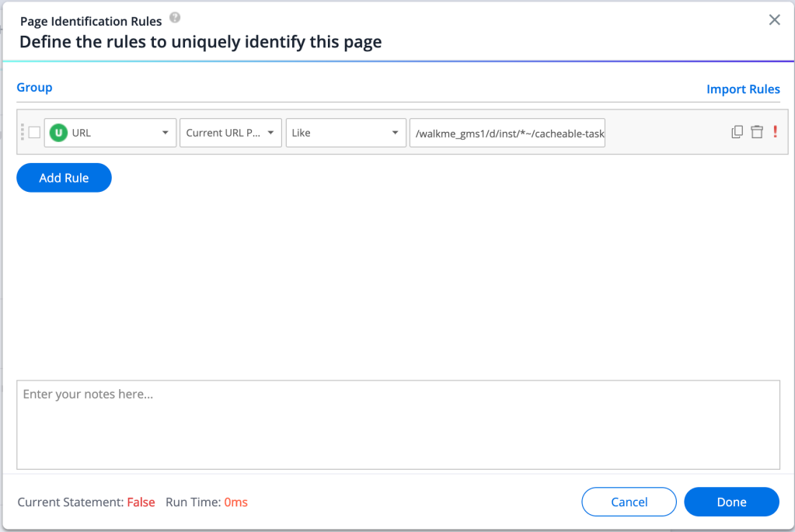This screenshot has height=532, width=795.
Task: Tick the URL rule checkbox
Action: tap(34, 133)
